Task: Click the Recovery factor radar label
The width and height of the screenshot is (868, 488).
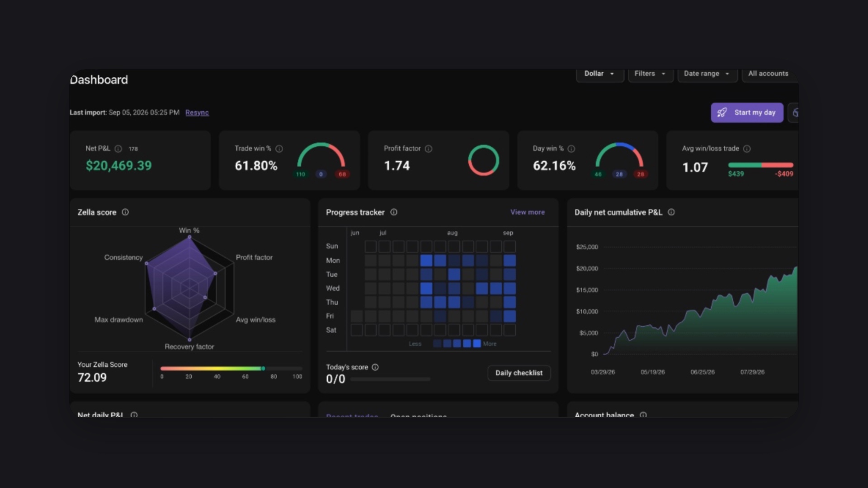Action: (189, 347)
